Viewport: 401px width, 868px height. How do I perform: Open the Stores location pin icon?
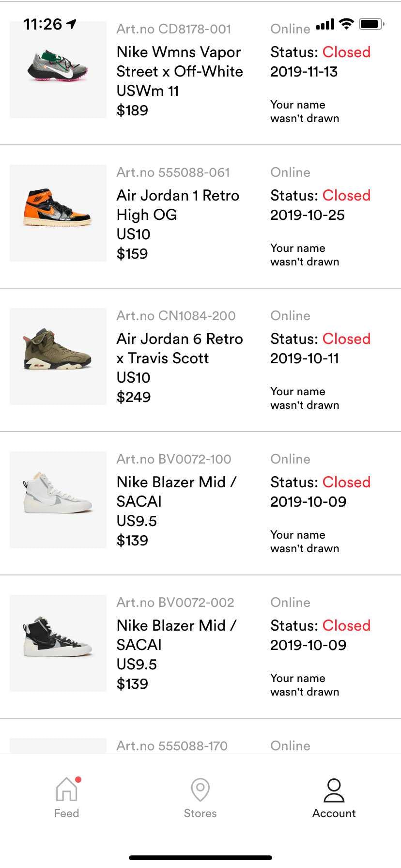point(200,790)
